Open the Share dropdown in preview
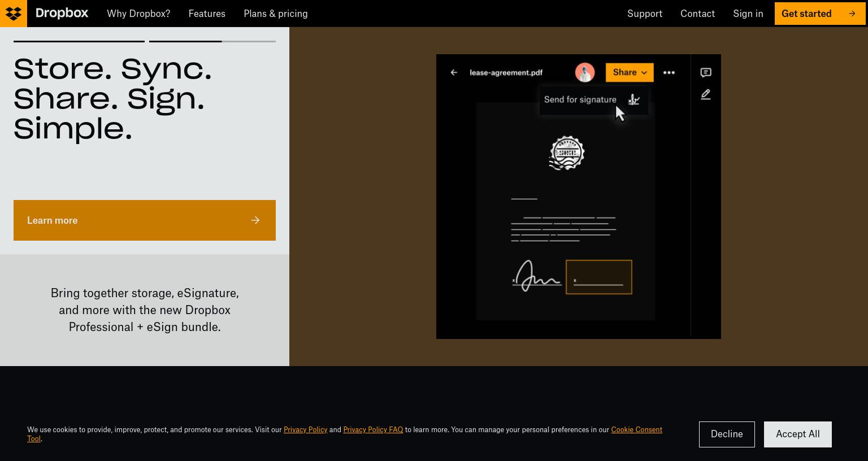Image resolution: width=868 pixels, height=461 pixels. click(x=630, y=72)
